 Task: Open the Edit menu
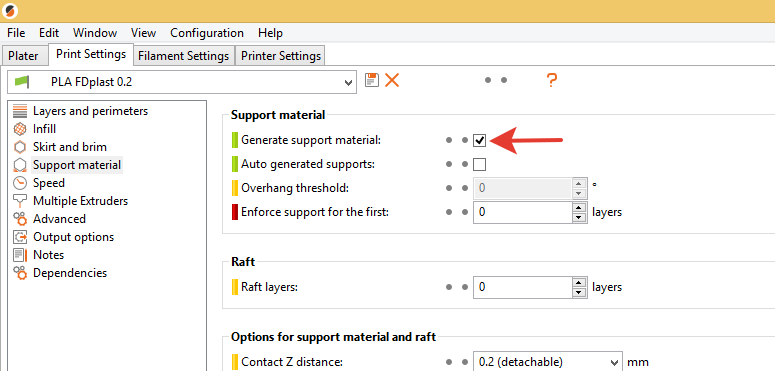(x=49, y=33)
